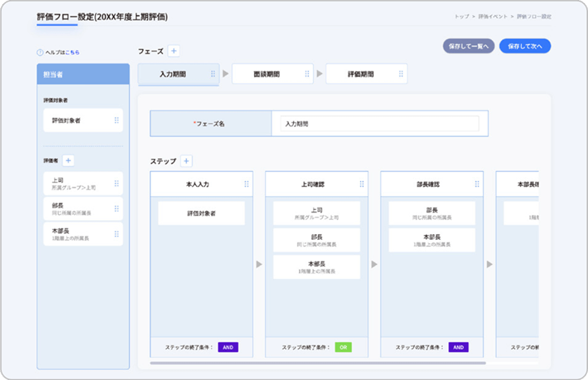Click drag handle on 部長確認 step header

(477, 184)
